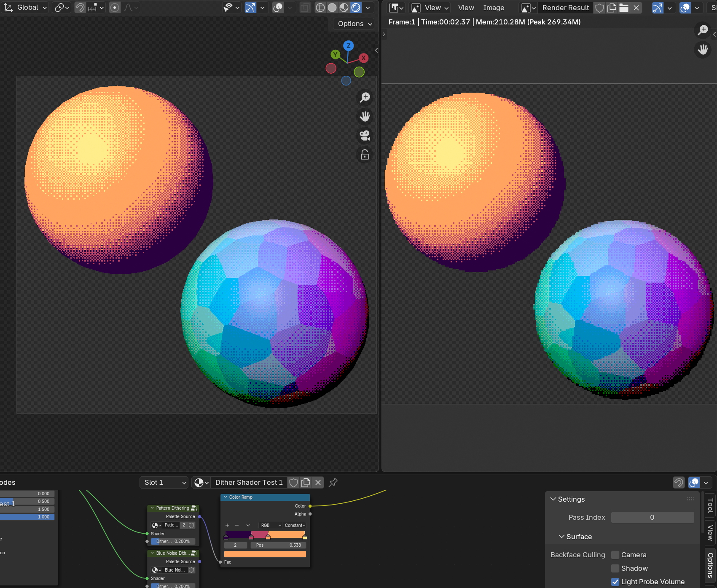Click the lock icon in the viewport sidebar
717x588 pixels.
[x=364, y=155]
